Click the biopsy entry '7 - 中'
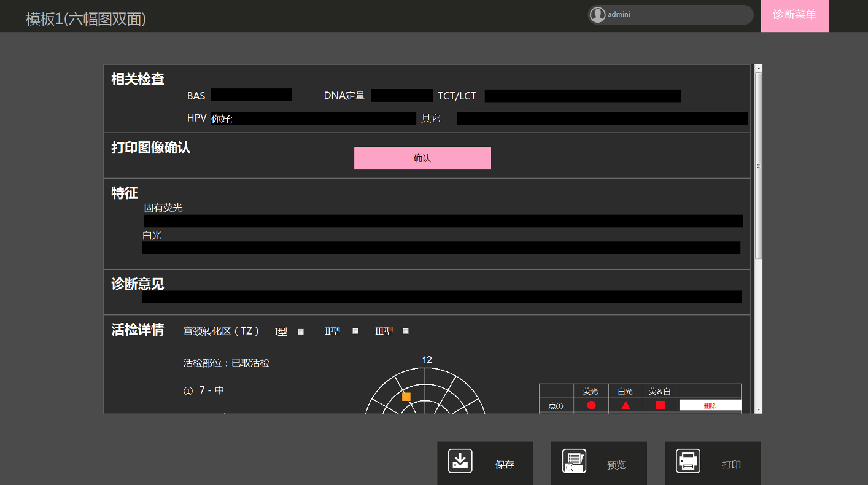The image size is (868, 485). coord(212,390)
